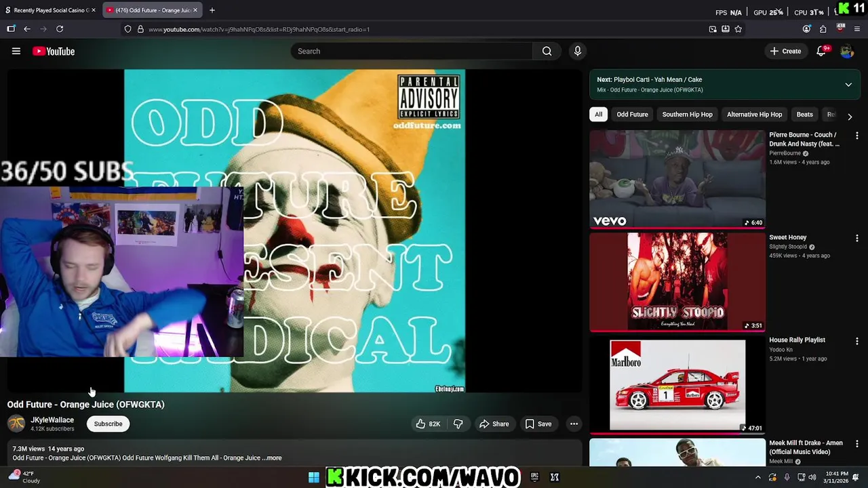Click the search magnifier button
868x488 pixels.
click(547, 51)
